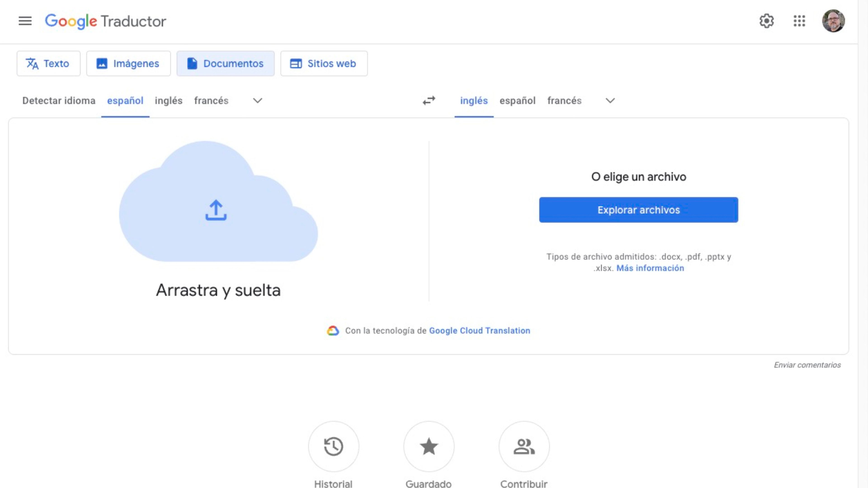Open the main hamburger menu
868x488 pixels.
pyautogui.click(x=25, y=21)
